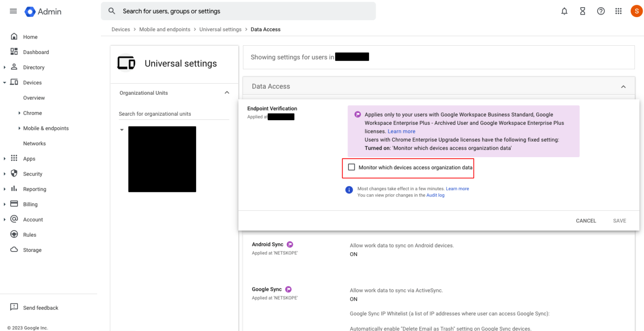644x331 pixels.
Task: Check Monitor which devices access organization data
Action: point(351,167)
